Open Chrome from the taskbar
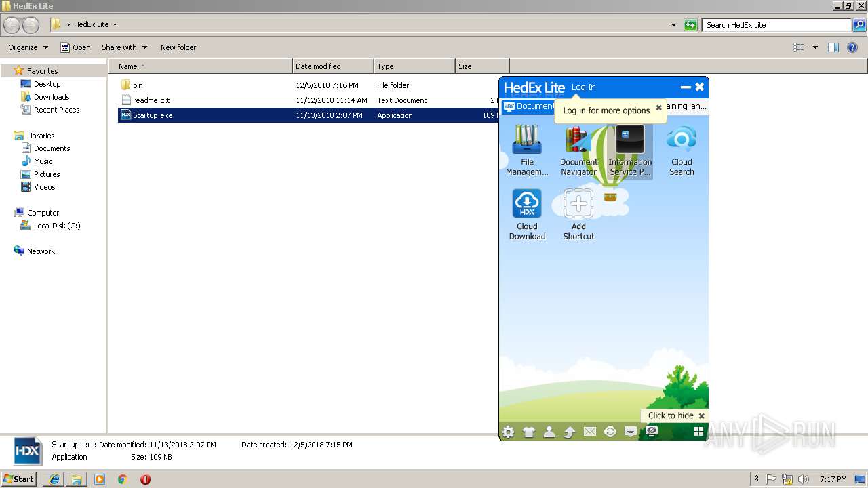Image resolution: width=868 pixels, height=488 pixels. click(122, 479)
